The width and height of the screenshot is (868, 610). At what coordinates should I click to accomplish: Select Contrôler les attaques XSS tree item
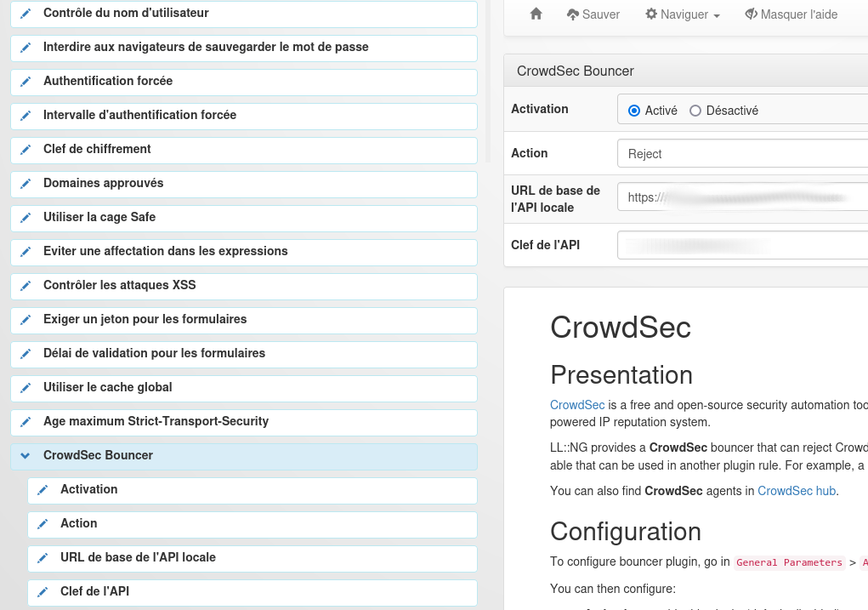click(244, 286)
